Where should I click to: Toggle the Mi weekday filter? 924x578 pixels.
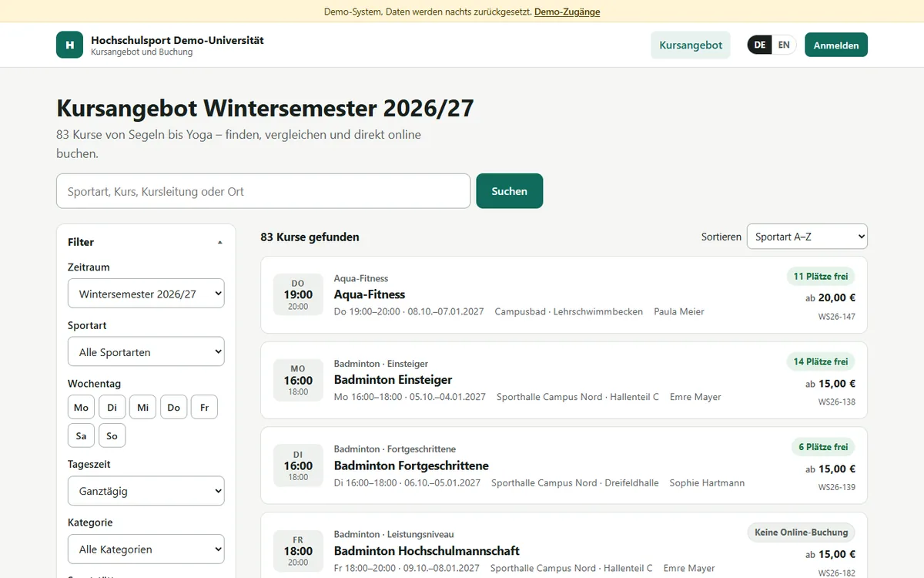[x=143, y=407]
